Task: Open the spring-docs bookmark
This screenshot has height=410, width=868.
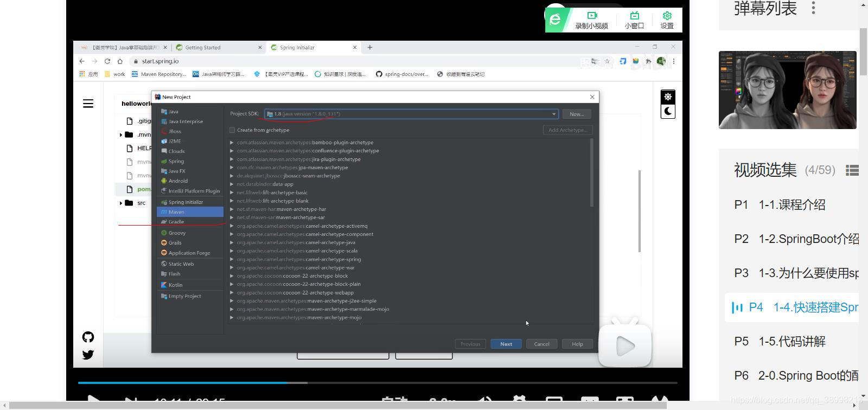Action: click(402, 74)
